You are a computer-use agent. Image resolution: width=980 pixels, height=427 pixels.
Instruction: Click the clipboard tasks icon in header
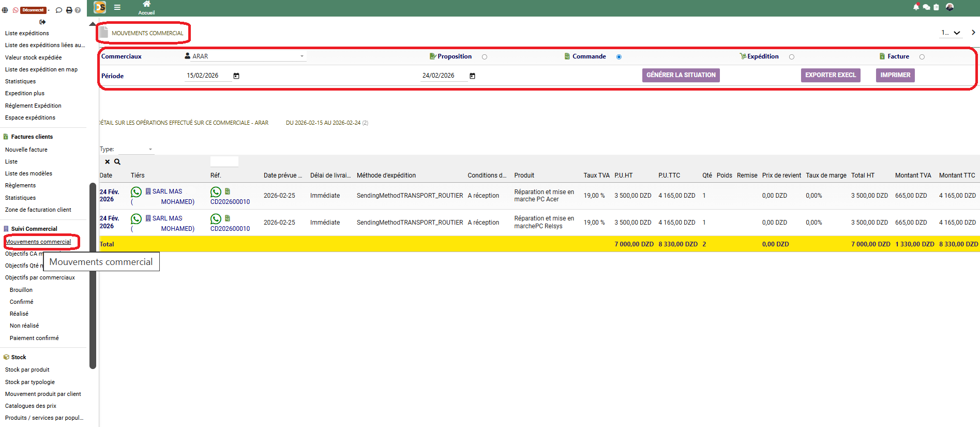click(936, 7)
